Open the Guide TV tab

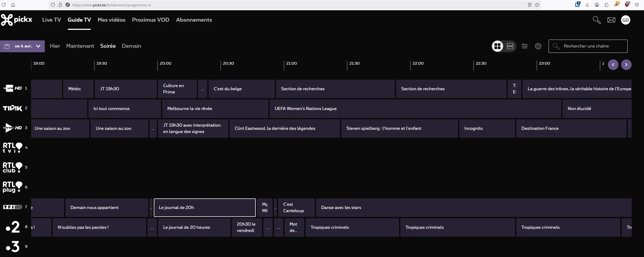[79, 20]
